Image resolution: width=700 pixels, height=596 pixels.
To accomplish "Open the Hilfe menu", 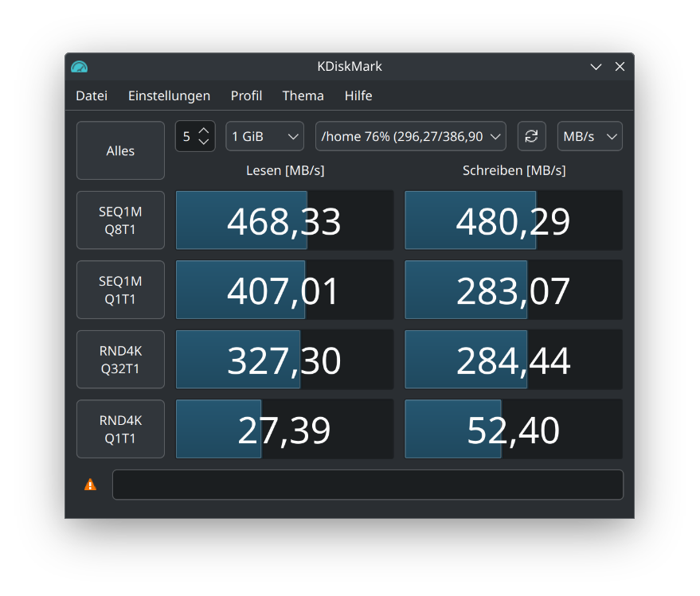I will click(x=358, y=95).
